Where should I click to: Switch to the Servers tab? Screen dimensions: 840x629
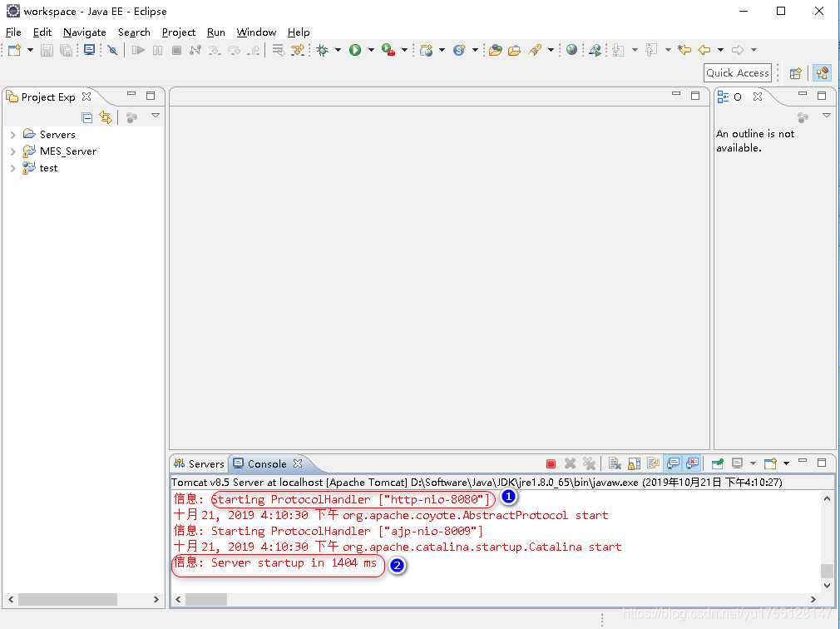(200, 464)
